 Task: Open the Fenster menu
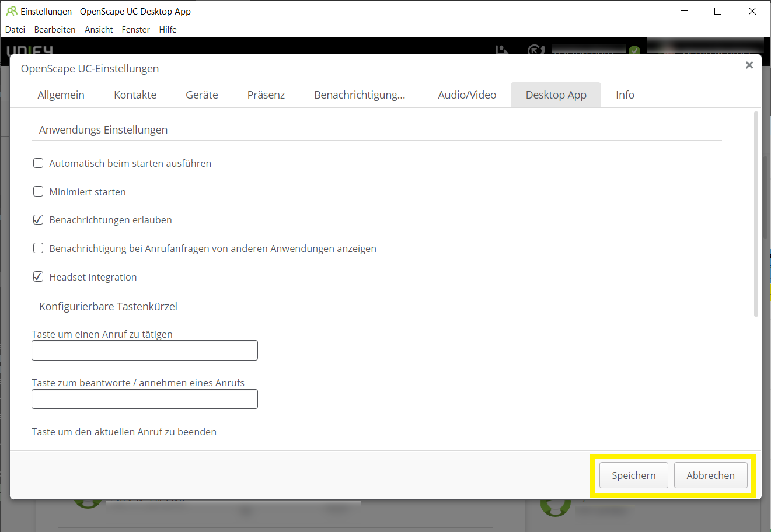coord(136,30)
